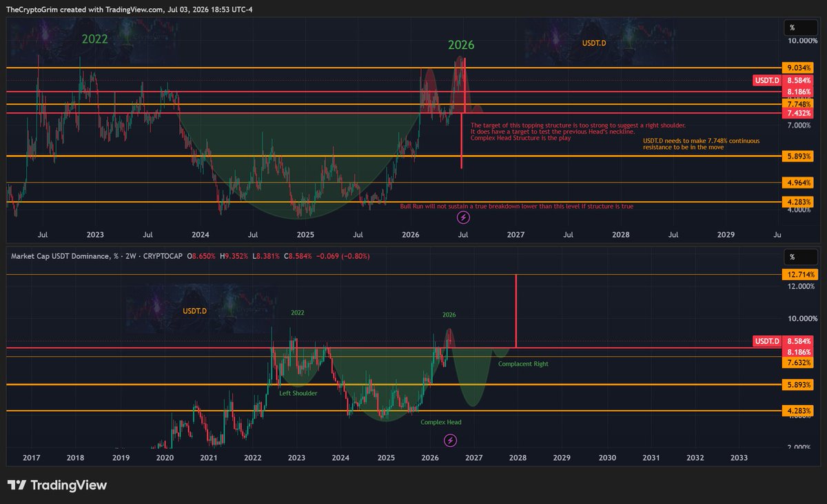The height and width of the screenshot is (504, 827).
Task: Select the 5.893% label in the upper chart
Action: [x=798, y=156]
